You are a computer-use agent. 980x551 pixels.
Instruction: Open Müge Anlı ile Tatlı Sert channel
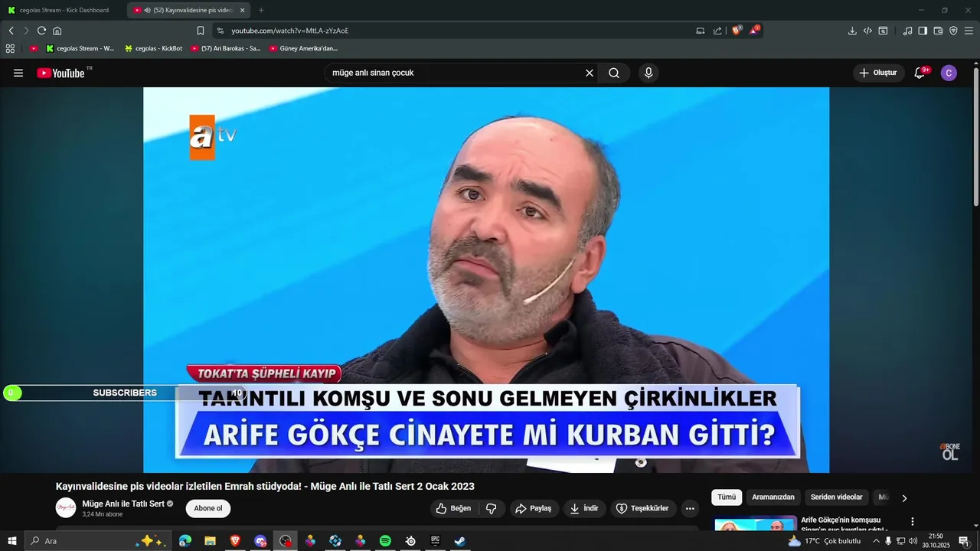click(x=123, y=504)
